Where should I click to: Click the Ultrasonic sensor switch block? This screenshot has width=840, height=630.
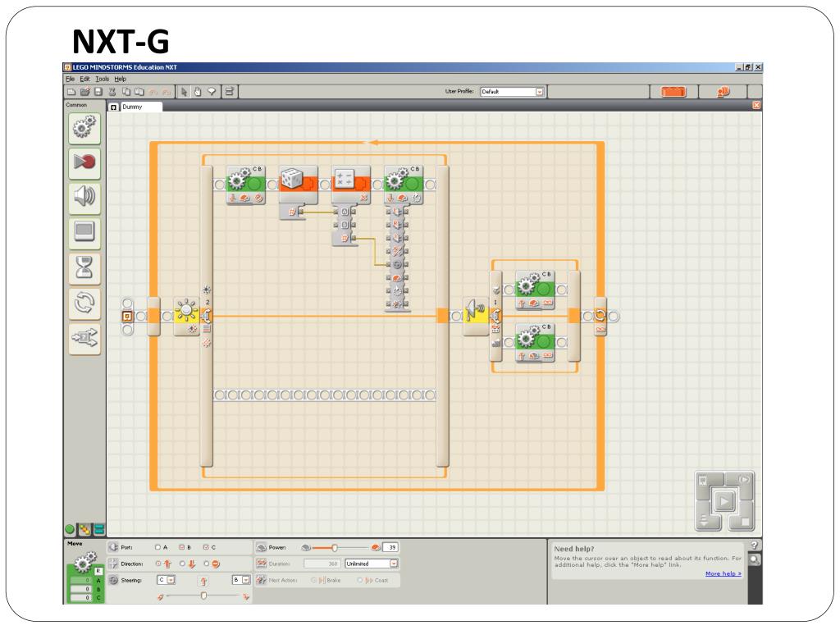click(476, 317)
